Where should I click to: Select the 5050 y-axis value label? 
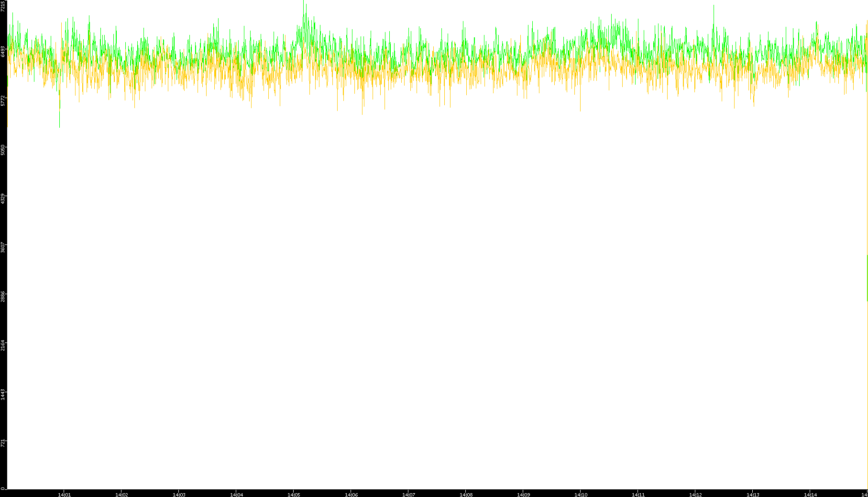coord(3,150)
